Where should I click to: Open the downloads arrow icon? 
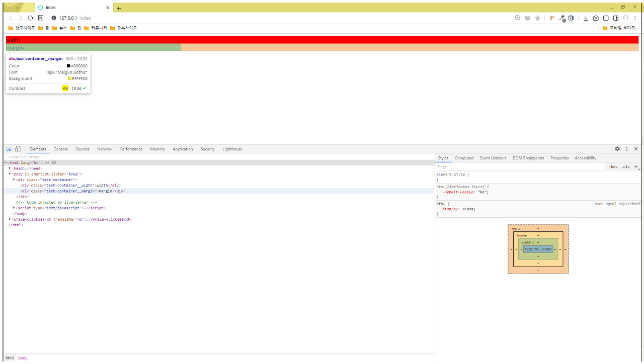pyautogui.click(x=586, y=18)
